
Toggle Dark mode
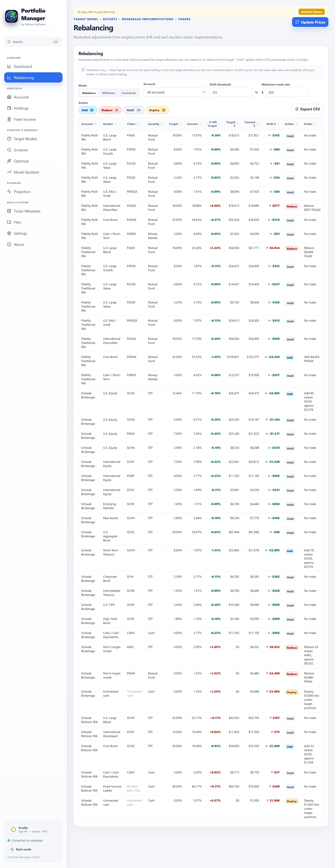pyautogui.click(x=33, y=849)
